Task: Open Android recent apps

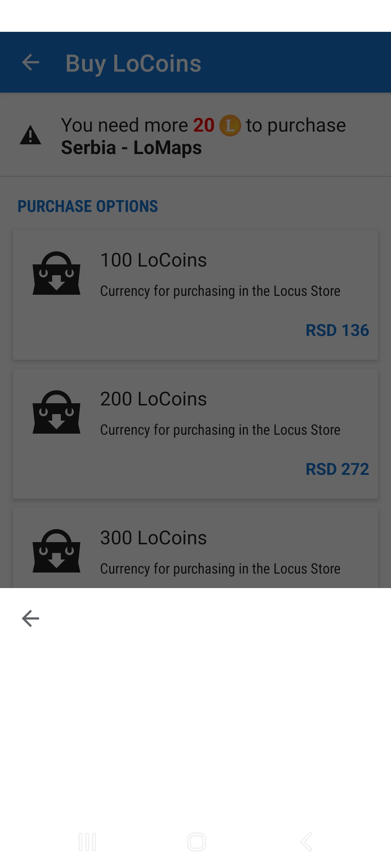Action: 87,842
